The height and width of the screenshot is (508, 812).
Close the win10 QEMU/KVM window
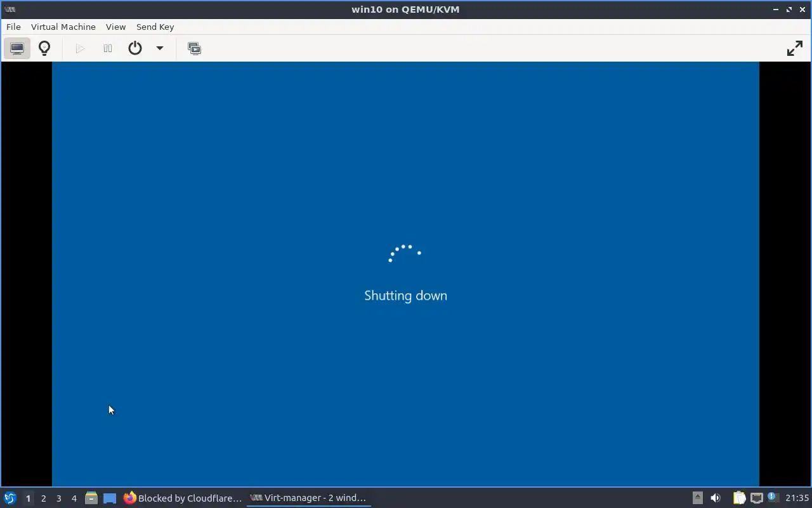802,9
